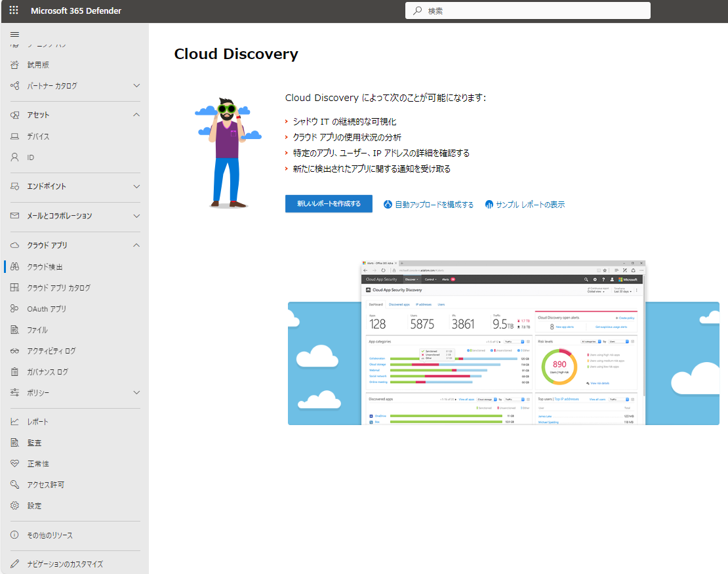The image size is (728, 574).
Task: Click 特定のアプリ、ユーザー、IP アドレス bullet text
Action: 380,154
